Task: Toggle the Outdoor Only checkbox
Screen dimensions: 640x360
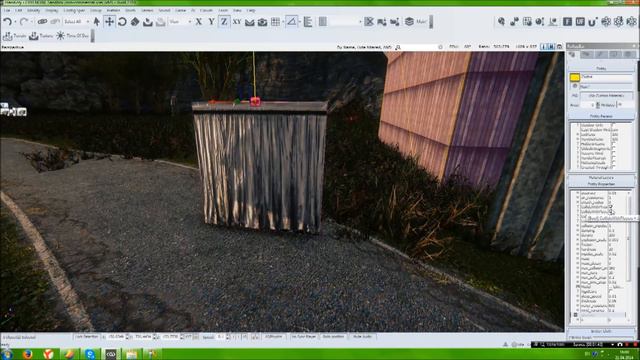Action: tap(614, 125)
